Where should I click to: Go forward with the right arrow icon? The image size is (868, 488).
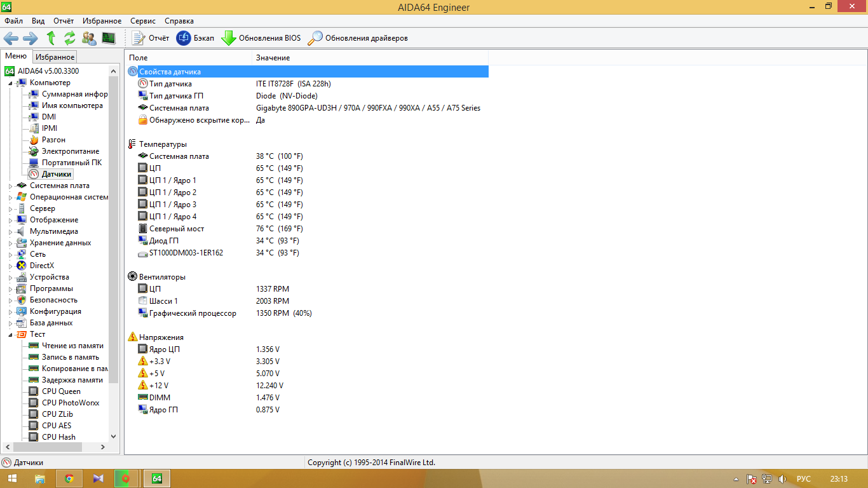[31, 38]
